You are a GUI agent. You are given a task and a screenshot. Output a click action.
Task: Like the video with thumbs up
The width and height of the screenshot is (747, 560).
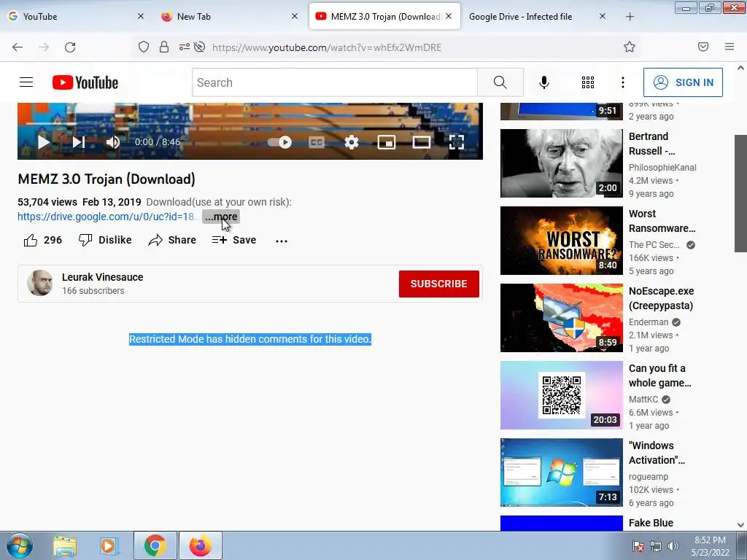coord(42,240)
